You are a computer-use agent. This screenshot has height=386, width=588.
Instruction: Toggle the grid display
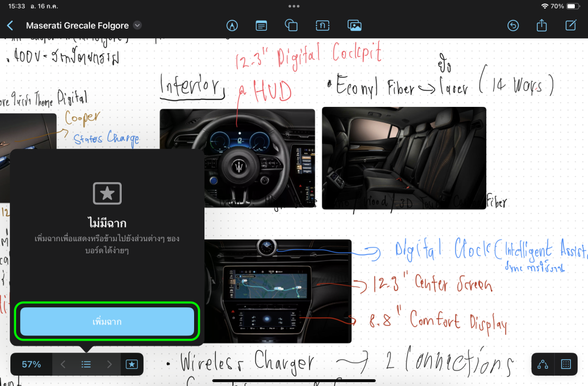(566, 364)
